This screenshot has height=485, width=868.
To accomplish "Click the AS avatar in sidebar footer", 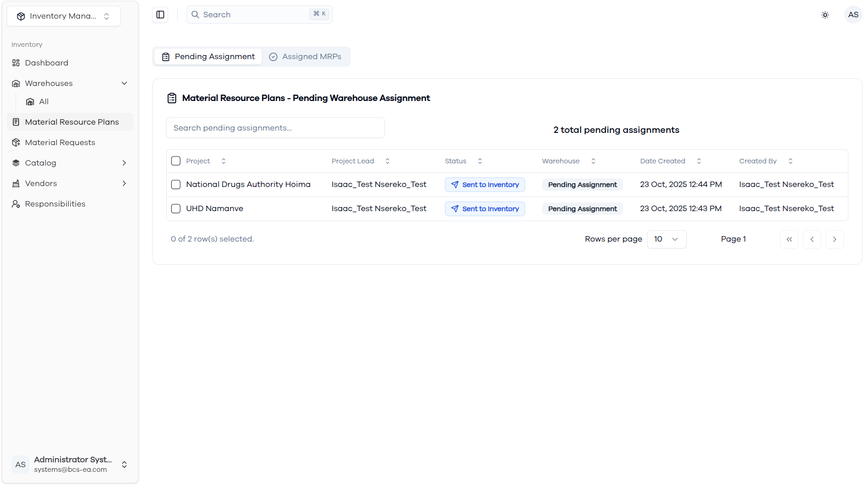I will pos(20,465).
